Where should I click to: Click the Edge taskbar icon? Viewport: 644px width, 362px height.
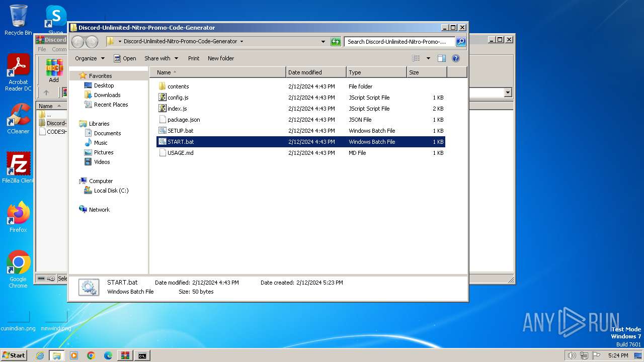pos(108,355)
